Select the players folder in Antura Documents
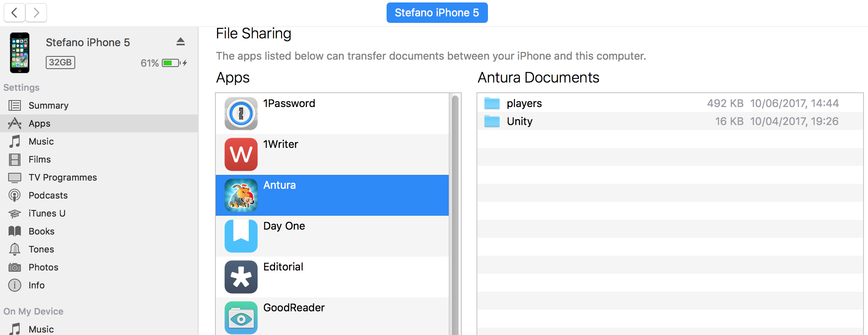This screenshot has height=335, width=868. click(x=524, y=103)
